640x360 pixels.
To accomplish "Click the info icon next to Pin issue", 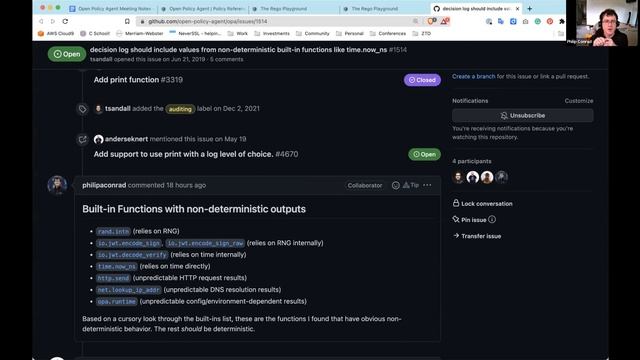I will click(x=492, y=220).
